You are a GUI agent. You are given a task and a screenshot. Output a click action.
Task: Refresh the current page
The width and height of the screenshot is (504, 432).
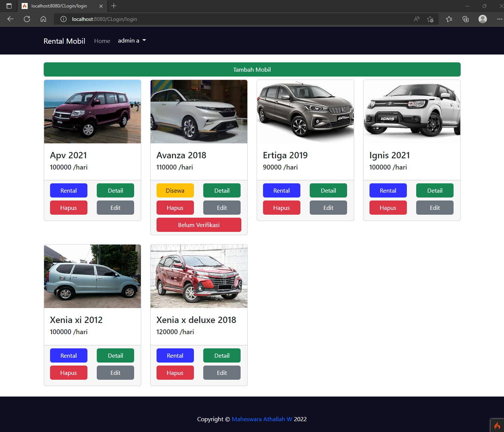point(27,19)
